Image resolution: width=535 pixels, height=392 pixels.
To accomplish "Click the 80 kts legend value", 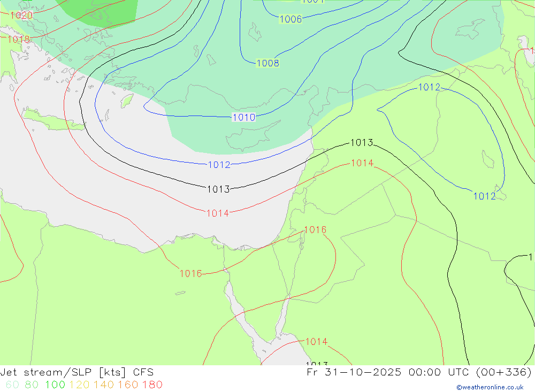I will [x=32, y=385].
